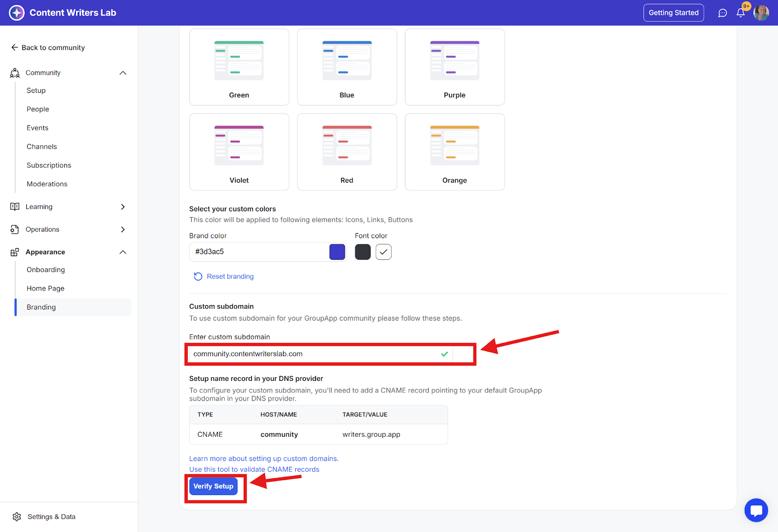The width and height of the screenshot is (778, 532).
Task: Click the Learning book icon
Action: [x=15, y=206]
